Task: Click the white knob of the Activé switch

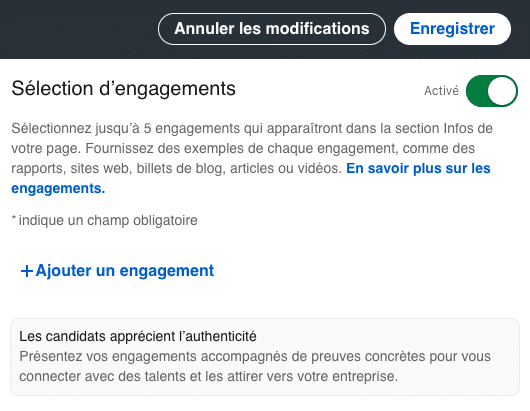Action: 502,91
